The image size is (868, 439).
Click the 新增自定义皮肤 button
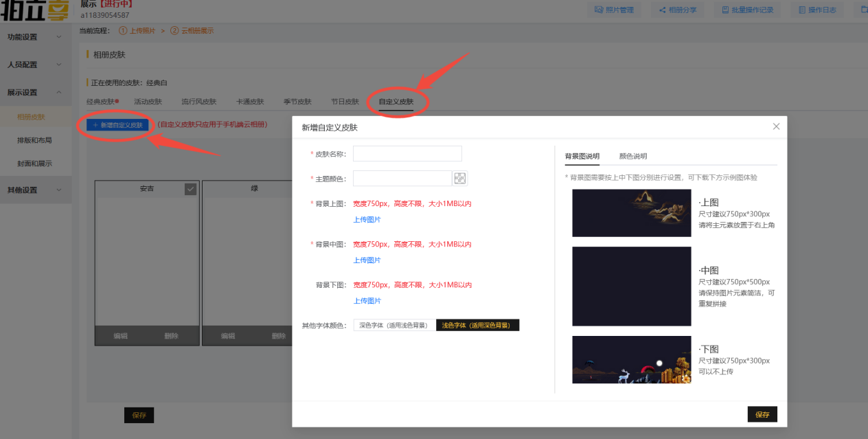click(117, 125)
